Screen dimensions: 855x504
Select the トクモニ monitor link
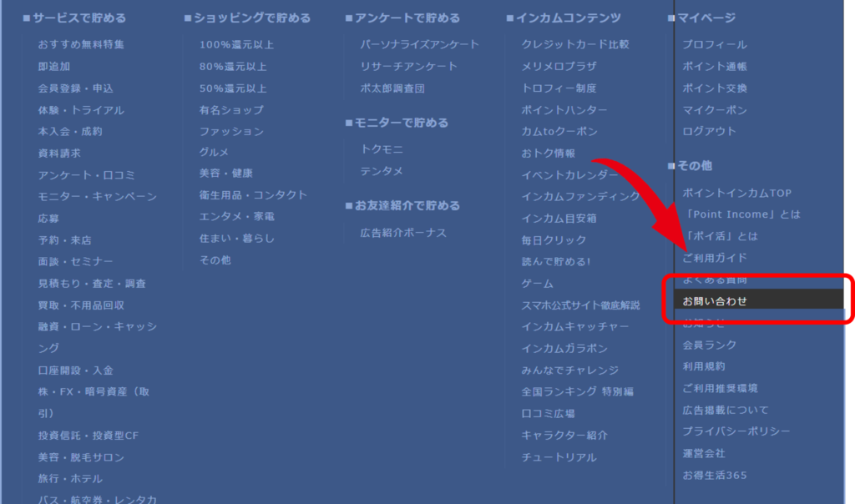click(382, 149)
